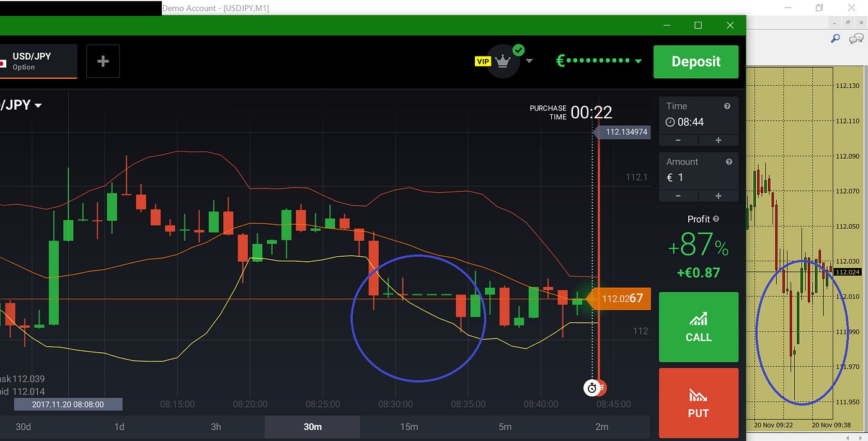Click the magnifier search icon in background window

[835, 38]
